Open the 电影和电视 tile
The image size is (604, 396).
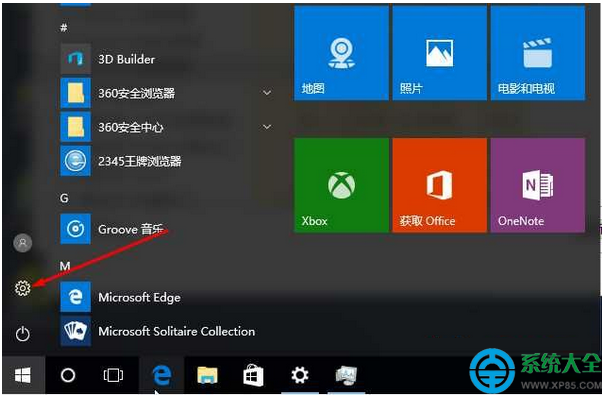(x=538, y=53)
